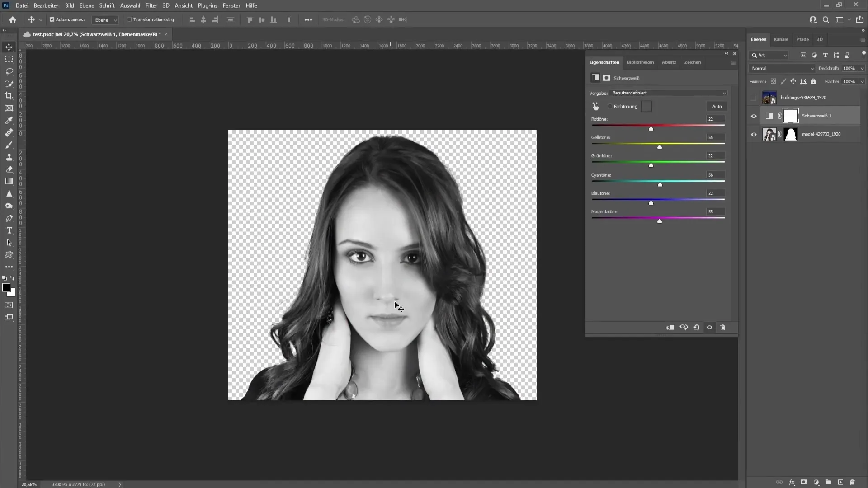The width and height of the screenshot is (868, 488).
Task: Click the Auto button in properties
Action: [717, 106]
